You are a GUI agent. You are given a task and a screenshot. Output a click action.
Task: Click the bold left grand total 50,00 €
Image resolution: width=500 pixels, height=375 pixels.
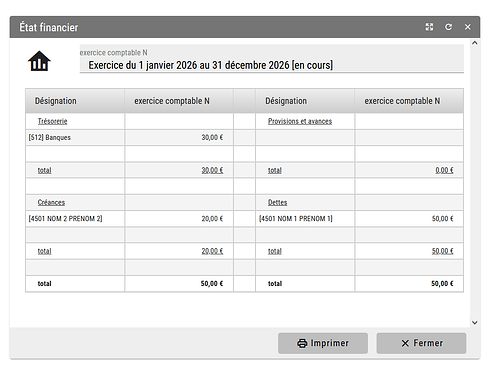212,284
